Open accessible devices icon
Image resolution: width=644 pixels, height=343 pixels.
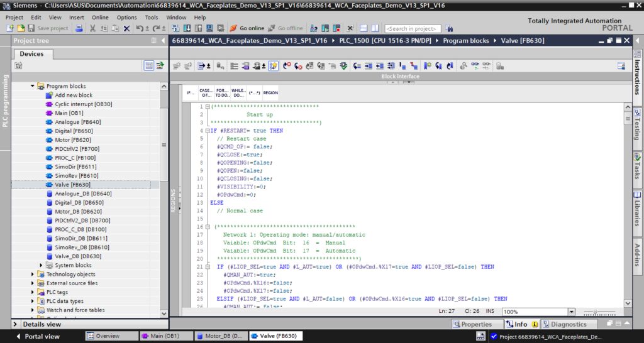click(313, 28)
